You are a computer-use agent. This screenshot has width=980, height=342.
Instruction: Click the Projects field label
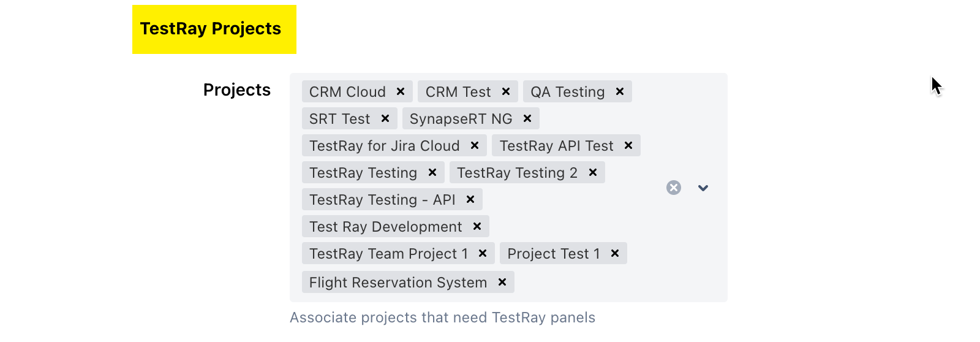(x=237, y=90)
